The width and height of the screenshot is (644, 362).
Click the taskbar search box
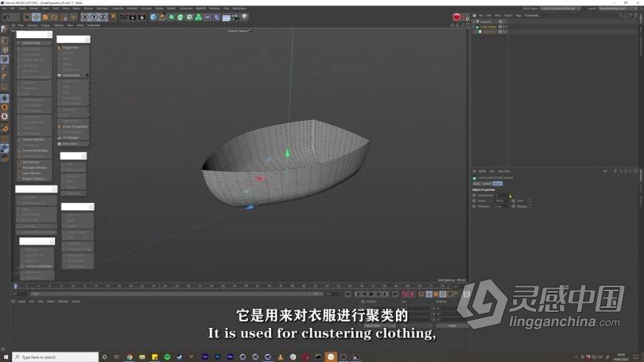click(56, 356)
